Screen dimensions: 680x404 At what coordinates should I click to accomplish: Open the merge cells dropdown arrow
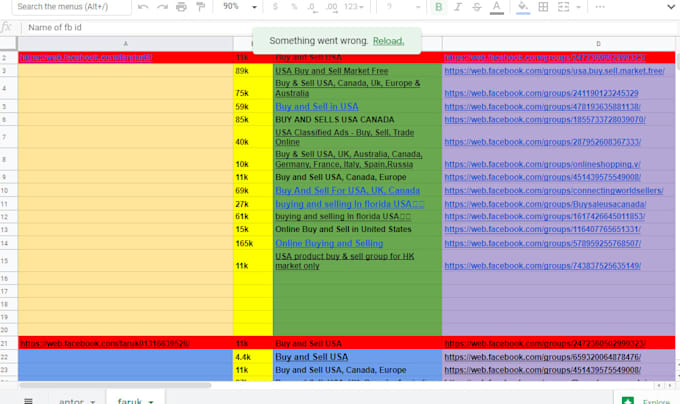[578, 7]
